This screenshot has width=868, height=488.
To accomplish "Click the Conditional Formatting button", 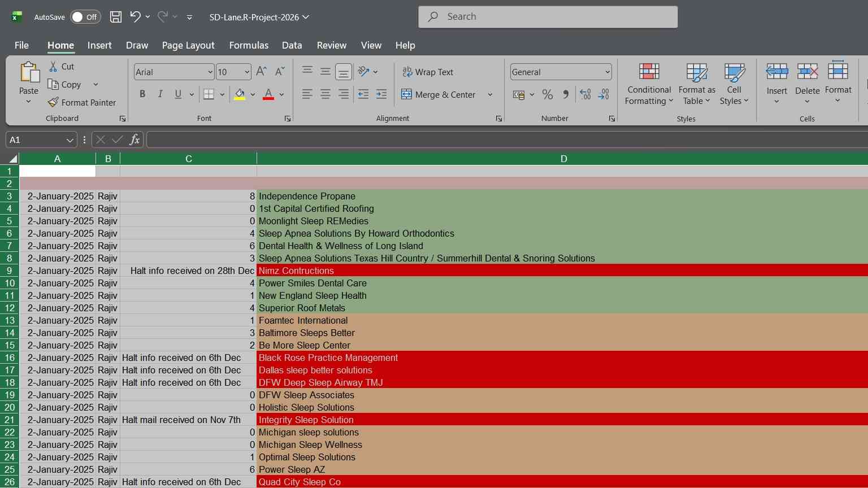I will [649, 84].
